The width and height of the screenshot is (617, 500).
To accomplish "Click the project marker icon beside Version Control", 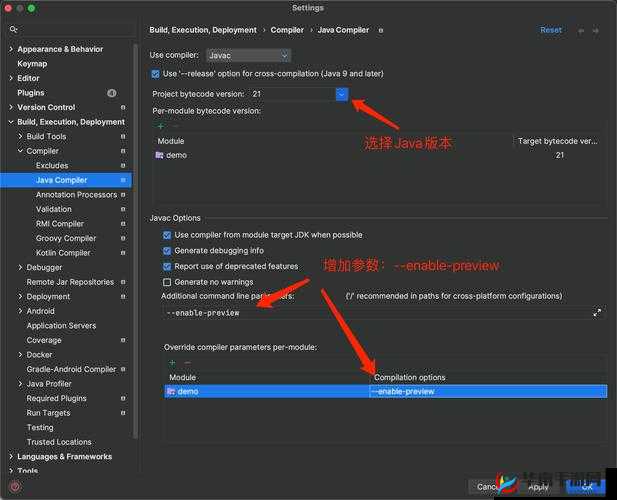I will tap(123, 107).
